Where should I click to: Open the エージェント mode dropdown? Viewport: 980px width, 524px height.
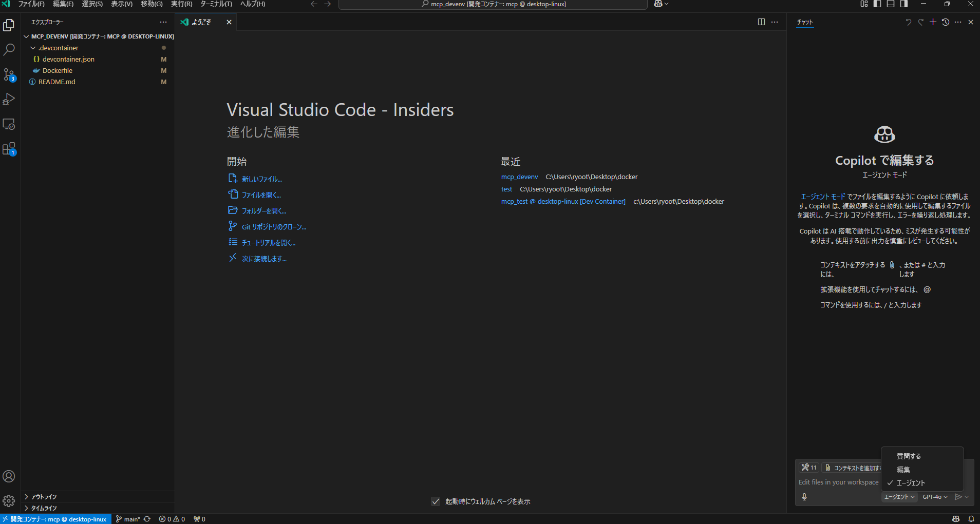pyautogui.click(x=899, y=497)
